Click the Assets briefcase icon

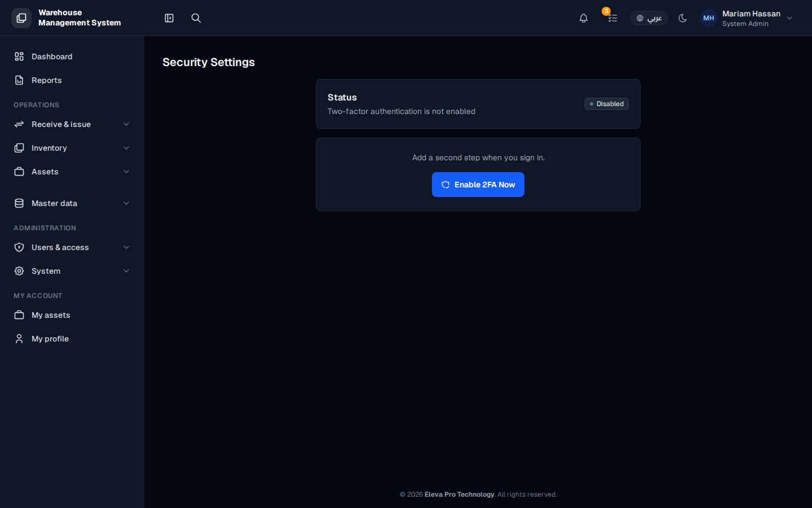(x=19, y=172)
